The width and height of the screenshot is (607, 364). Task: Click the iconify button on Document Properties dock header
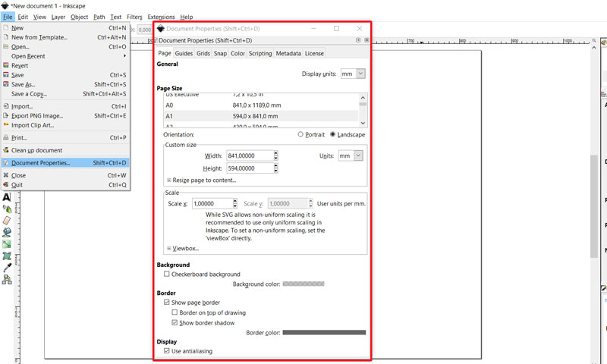(358, 40)
